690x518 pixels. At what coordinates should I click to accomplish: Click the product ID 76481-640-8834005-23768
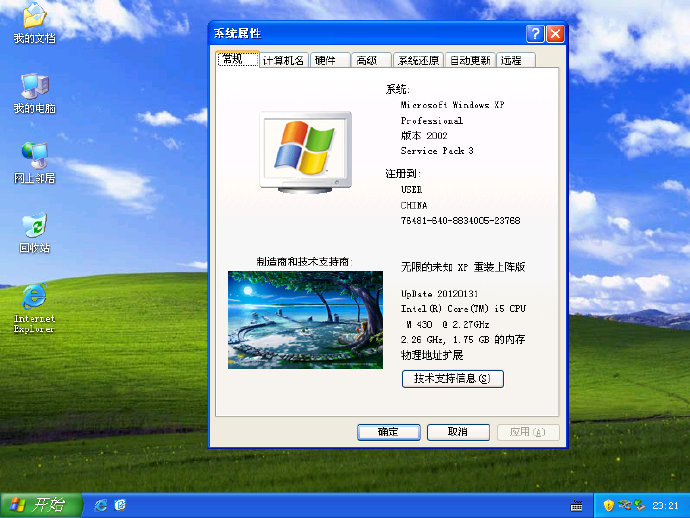(460, 220)
